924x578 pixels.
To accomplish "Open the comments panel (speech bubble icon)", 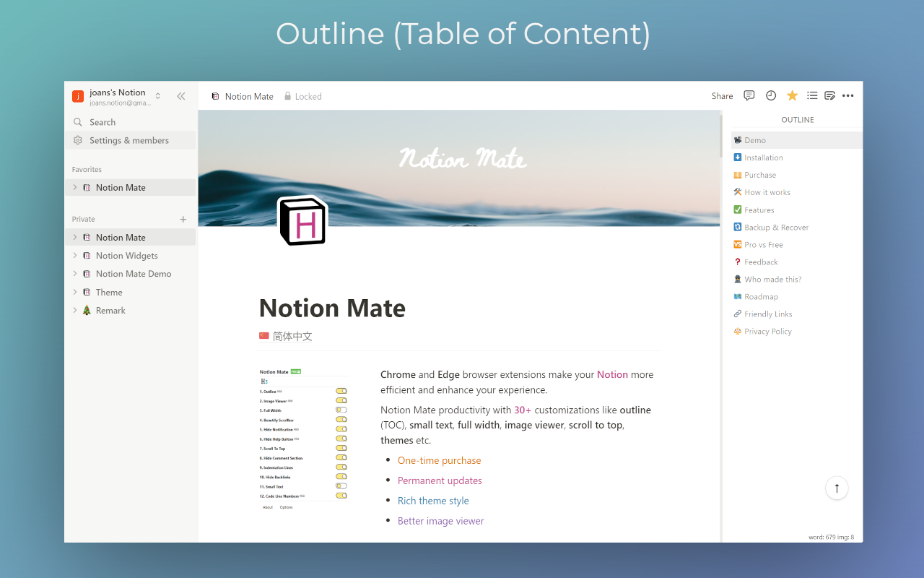I will pyautogui.click(x=749, y=95).
